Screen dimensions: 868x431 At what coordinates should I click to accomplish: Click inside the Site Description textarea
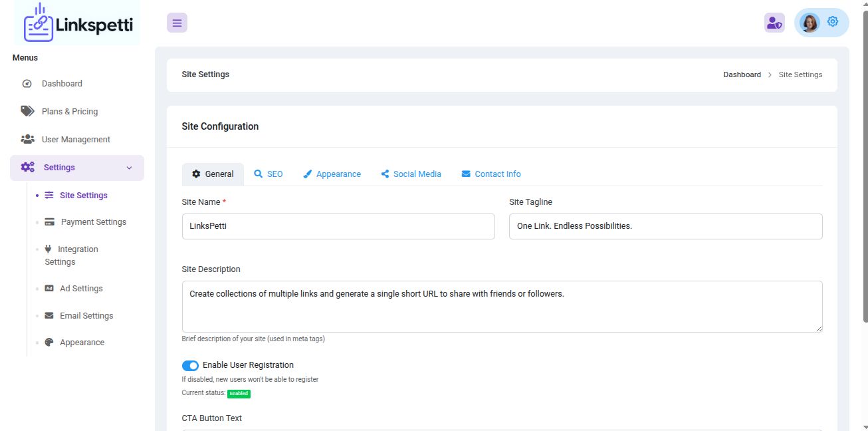coord(502,307)
